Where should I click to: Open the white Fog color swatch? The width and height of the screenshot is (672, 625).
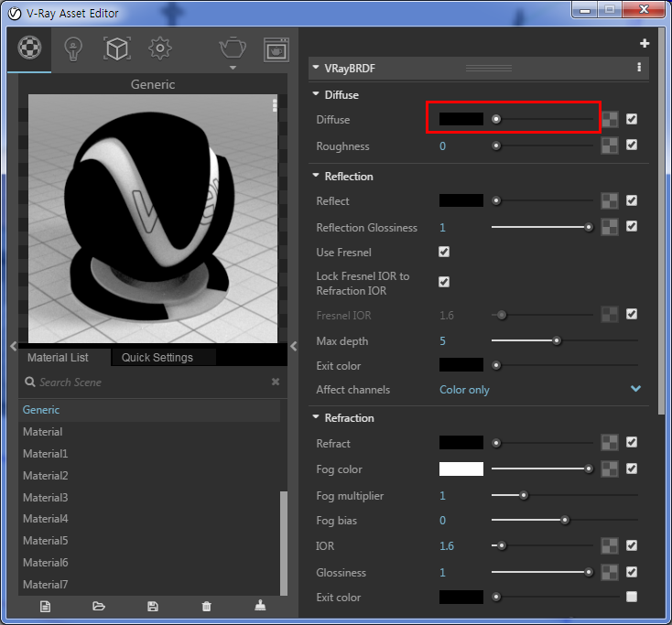click(461, 469)
